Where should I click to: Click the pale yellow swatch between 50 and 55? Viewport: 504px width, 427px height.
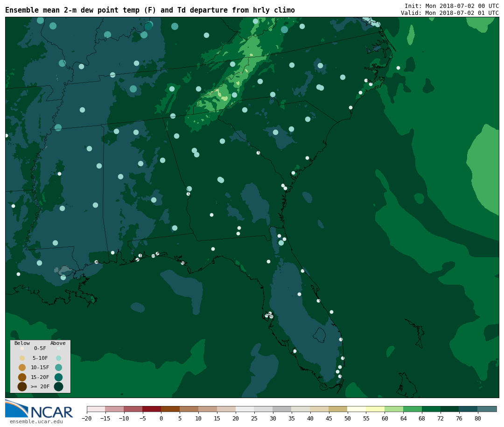[x=357, y=409]
